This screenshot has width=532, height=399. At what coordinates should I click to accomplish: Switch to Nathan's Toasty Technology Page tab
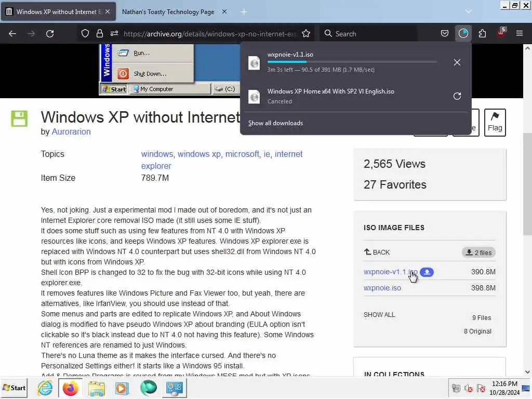pos(168,12)
